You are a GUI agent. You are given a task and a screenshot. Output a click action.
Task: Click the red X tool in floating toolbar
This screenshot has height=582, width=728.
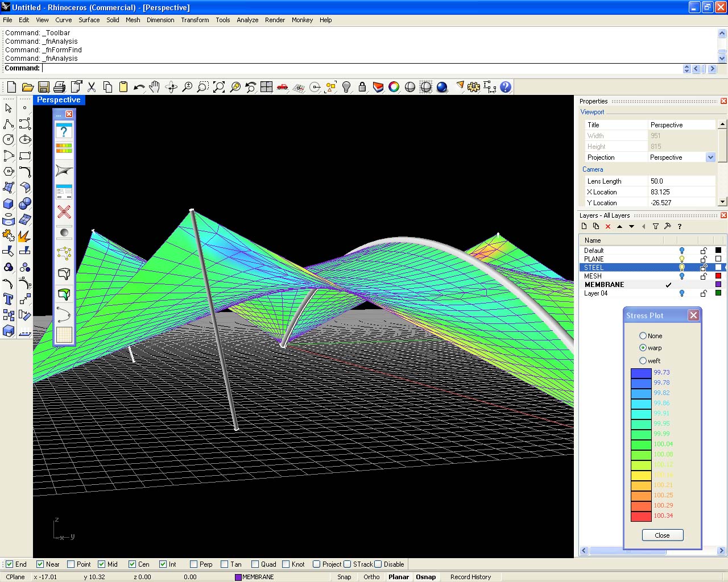coord(64,212)
